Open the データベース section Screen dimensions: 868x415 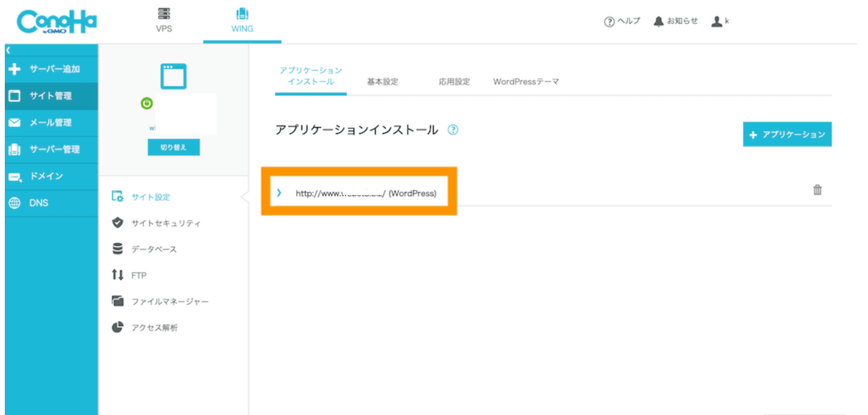pos(154,249)
